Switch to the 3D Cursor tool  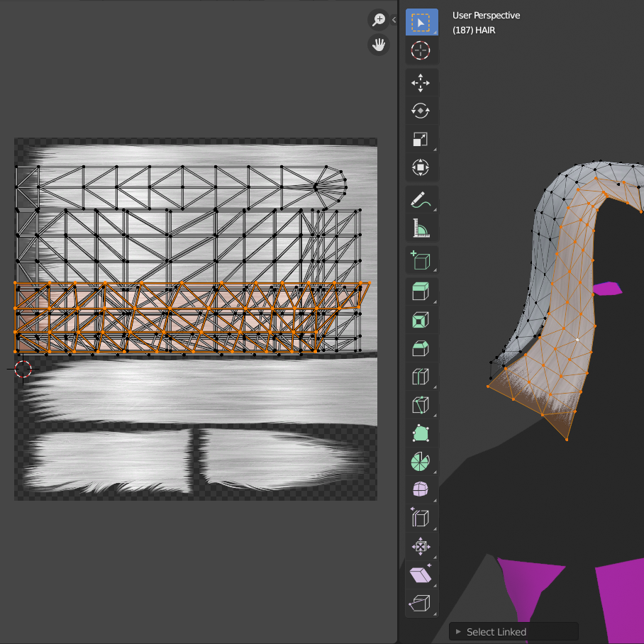[x=421, y=50]
